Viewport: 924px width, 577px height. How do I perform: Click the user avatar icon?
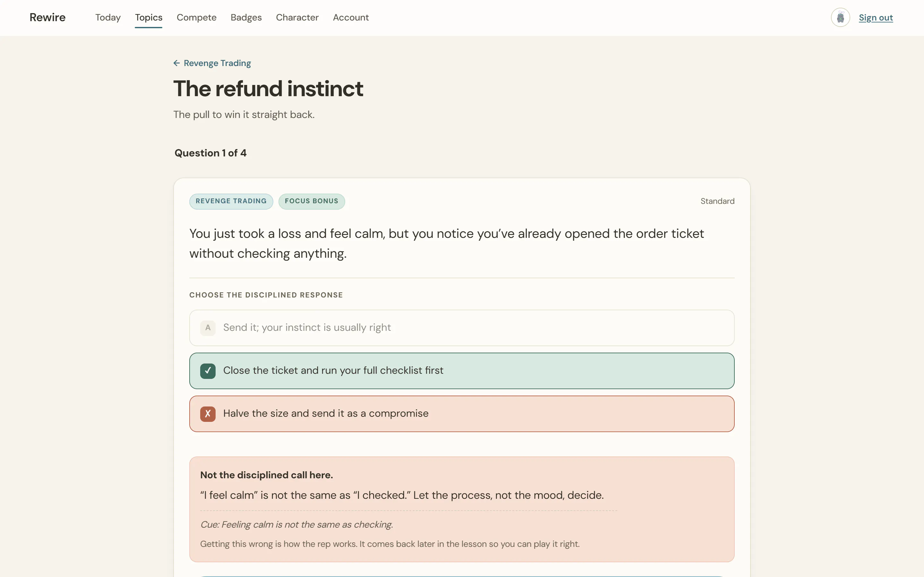coord(840,18)
